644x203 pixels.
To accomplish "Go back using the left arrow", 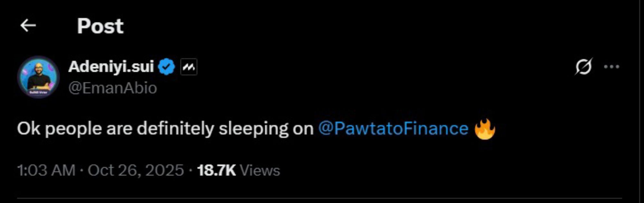I will (x=28, y=25).
